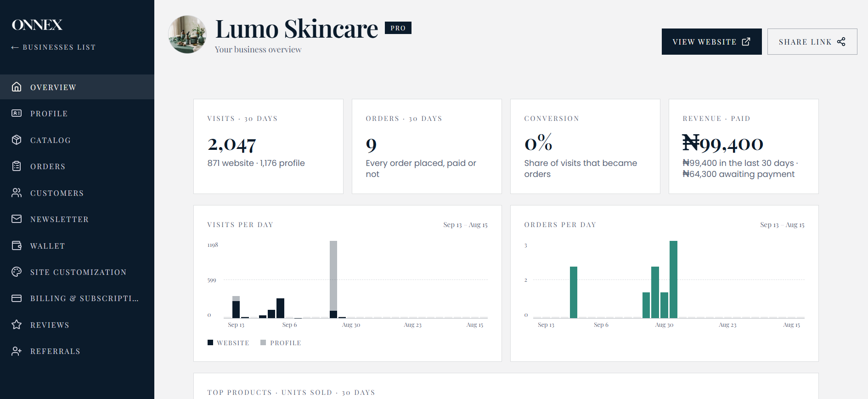Click the Site Customization palette icon
The image size is (868, 399).
(17, 272)
